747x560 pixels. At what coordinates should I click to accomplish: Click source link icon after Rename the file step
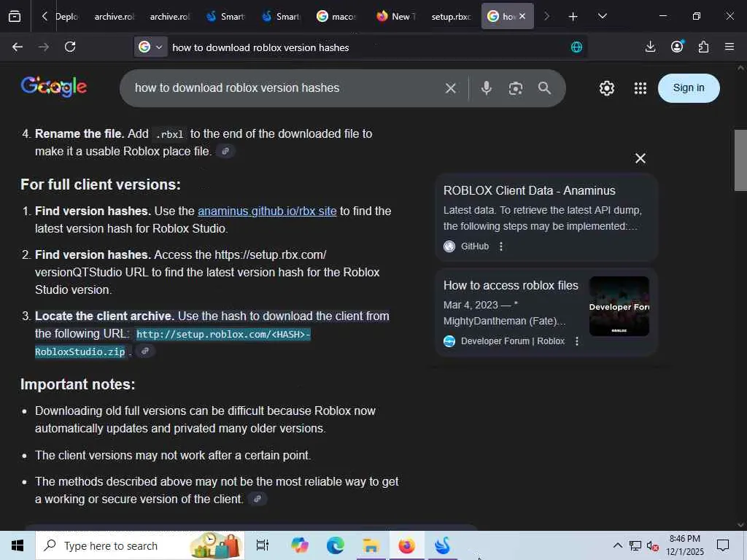225,152
